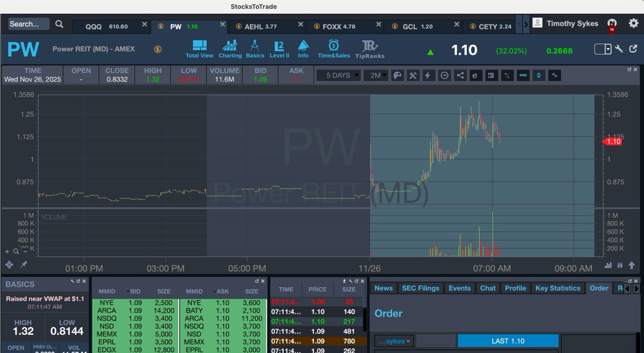Viewport: 644px width, 353px height.
Task: Click the zoom plus icon below volume
Action: tap(8, 251)
